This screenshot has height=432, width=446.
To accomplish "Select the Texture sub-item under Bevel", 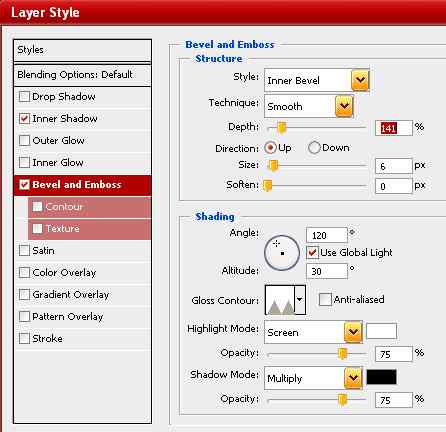I will [89, 229].
